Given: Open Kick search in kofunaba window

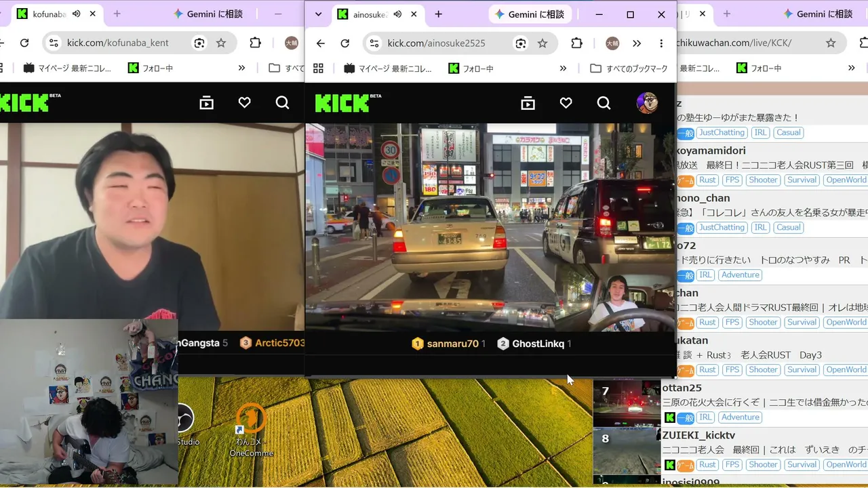Looking at the screenshot, I should pyautogui.click(x=283, y=102).
